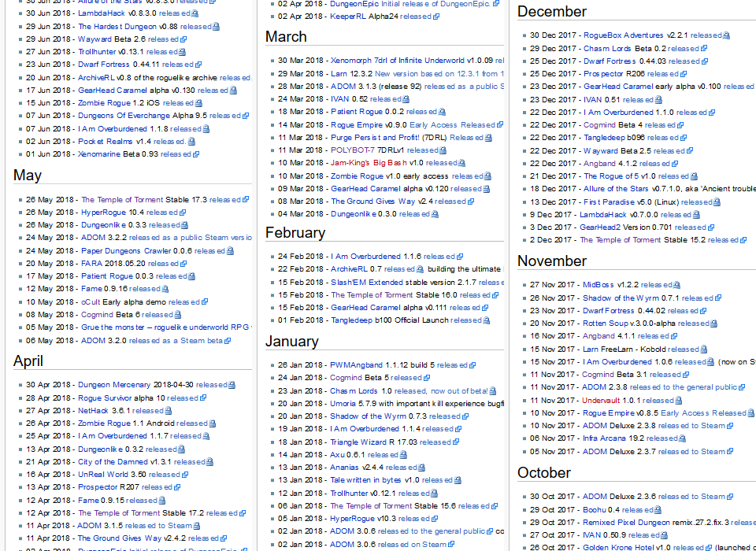
Task: Follow the oCult game link
Action: [90, 301]
